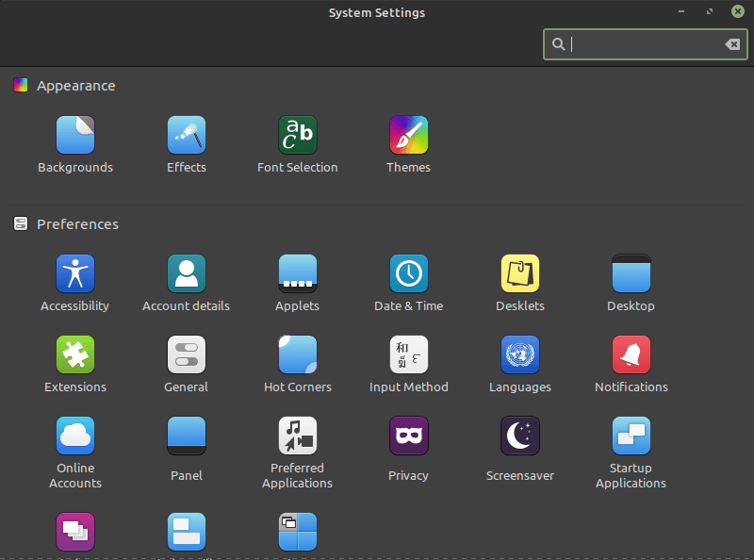Image resolution: width=754 pixels, height=560 pixels.
Task: Open Screensaver settings
Action: (x=520, y=436)
